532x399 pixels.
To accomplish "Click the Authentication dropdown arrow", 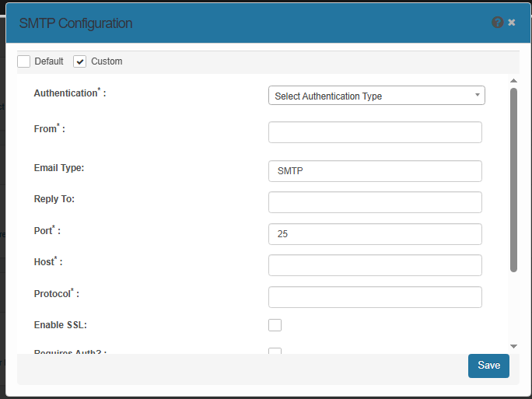I will click(x=477, y=96).
